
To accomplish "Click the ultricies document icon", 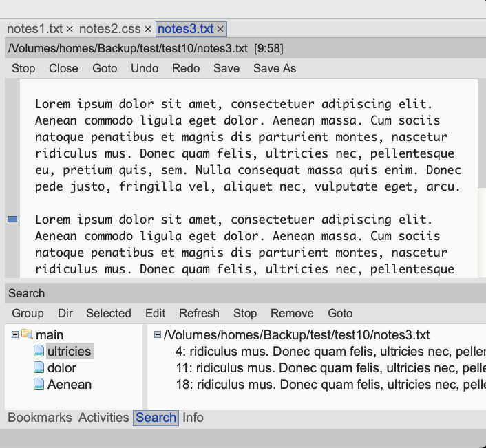I will [x=39, y=351].
